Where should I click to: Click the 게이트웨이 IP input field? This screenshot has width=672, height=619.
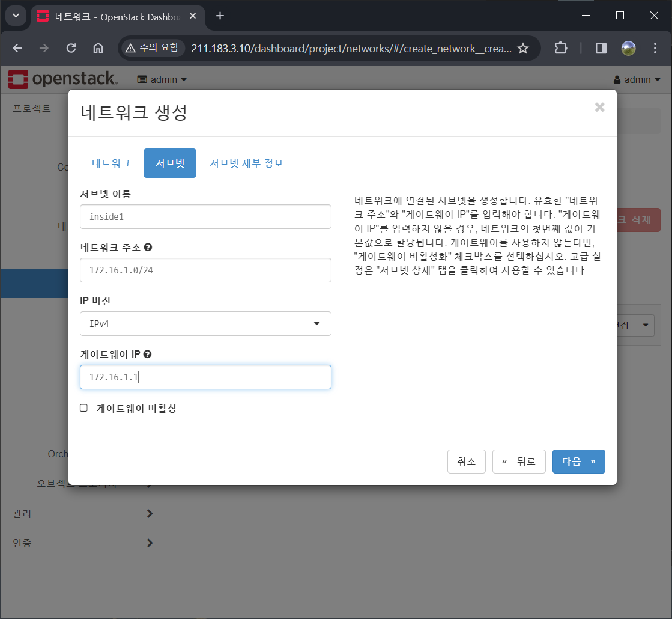coord(205,377)
